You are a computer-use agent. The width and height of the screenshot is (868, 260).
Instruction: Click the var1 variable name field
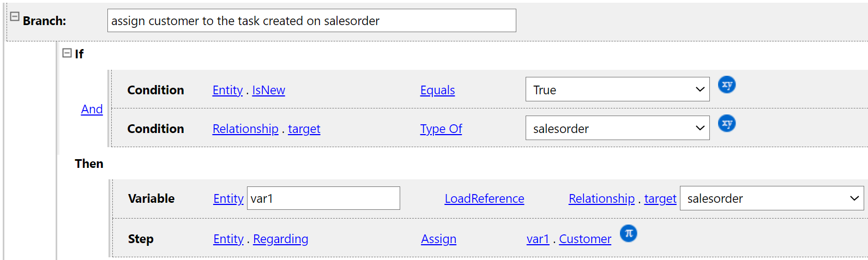coord(323,198)
